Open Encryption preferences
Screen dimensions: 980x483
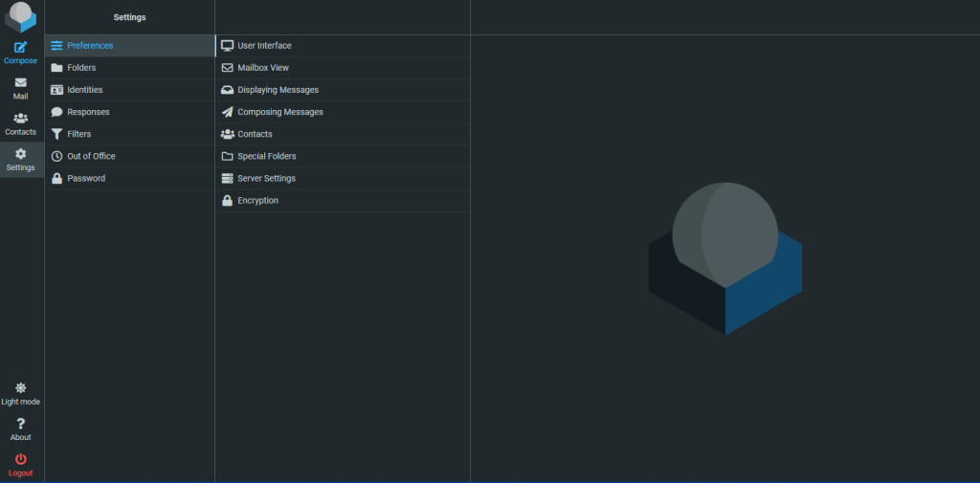[257, 201]
